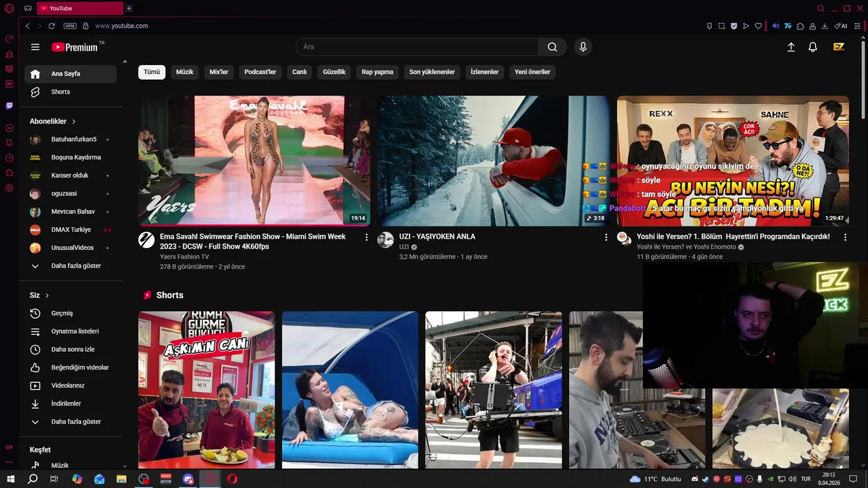Add page to bookmarks heart icon
This screenshot has height=488, width=868.
click(758, 26)
